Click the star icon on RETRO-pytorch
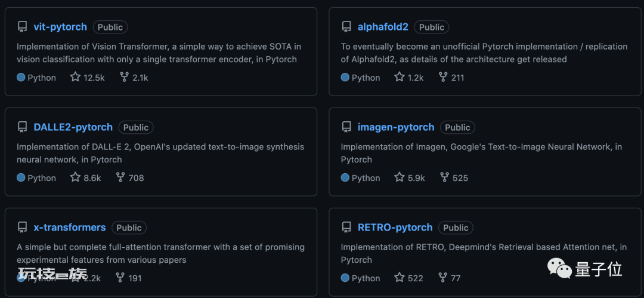Viewport: 644px width, 298px height. [399, 278]
